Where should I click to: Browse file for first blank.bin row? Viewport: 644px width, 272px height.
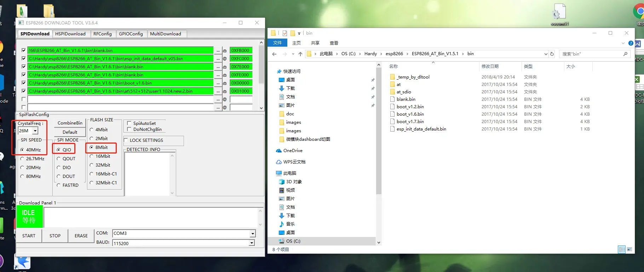click(218, 51)
